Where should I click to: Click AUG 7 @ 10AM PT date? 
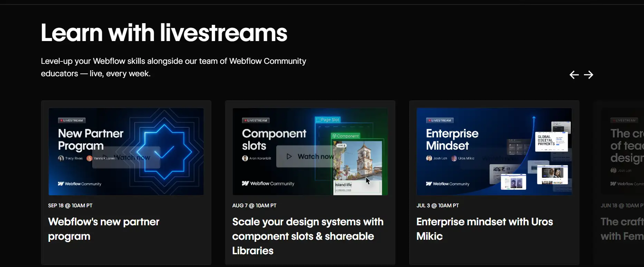(254, 206)
